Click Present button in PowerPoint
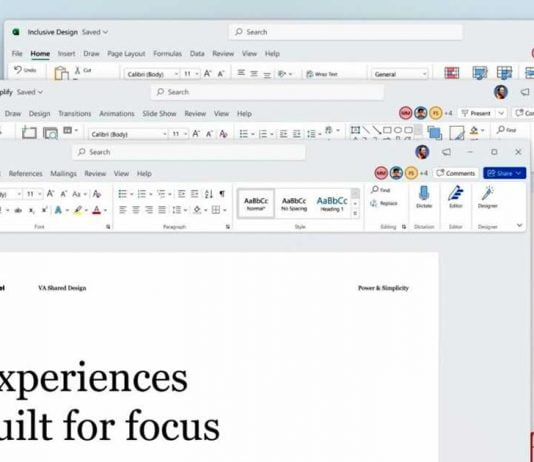The height and width of the screenshot is (462, 534). click(476, 113)
